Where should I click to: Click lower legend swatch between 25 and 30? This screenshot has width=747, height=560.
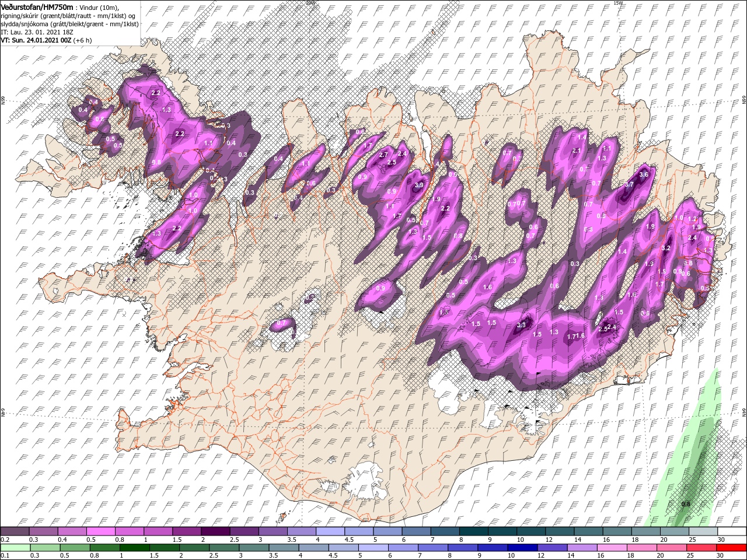coord(701,548)
